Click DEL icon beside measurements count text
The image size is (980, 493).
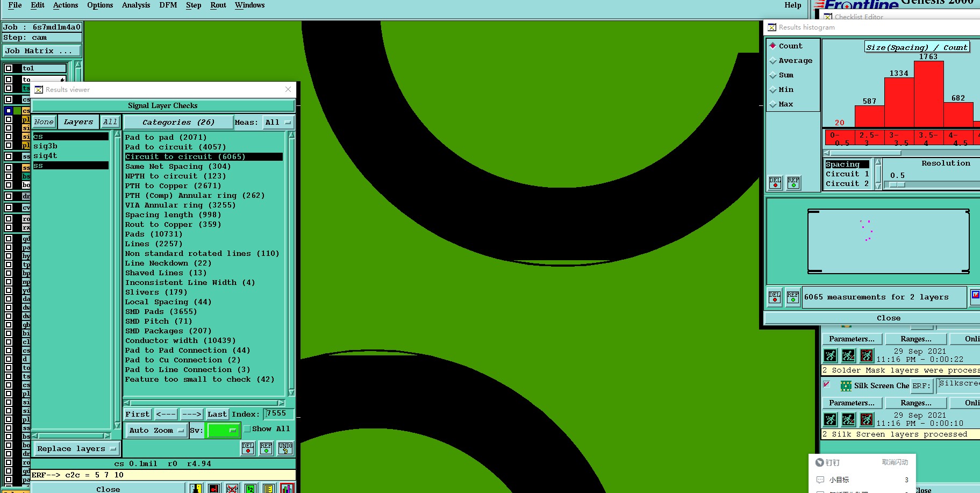(x=775, y=297)
